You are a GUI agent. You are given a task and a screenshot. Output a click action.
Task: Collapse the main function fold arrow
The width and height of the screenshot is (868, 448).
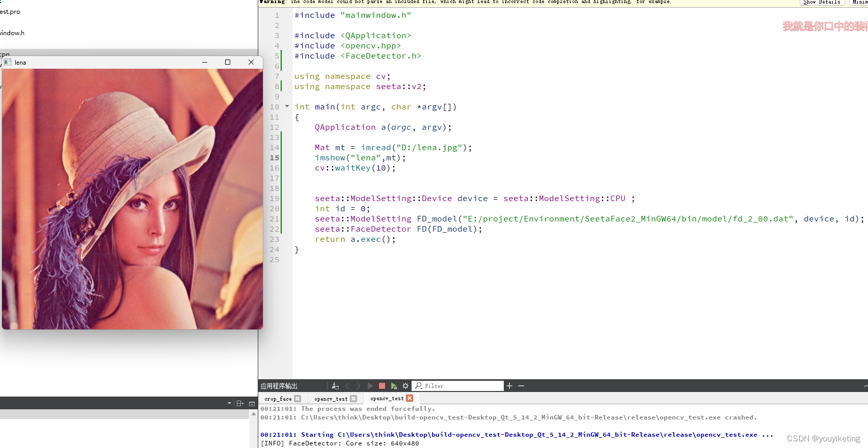287,106
